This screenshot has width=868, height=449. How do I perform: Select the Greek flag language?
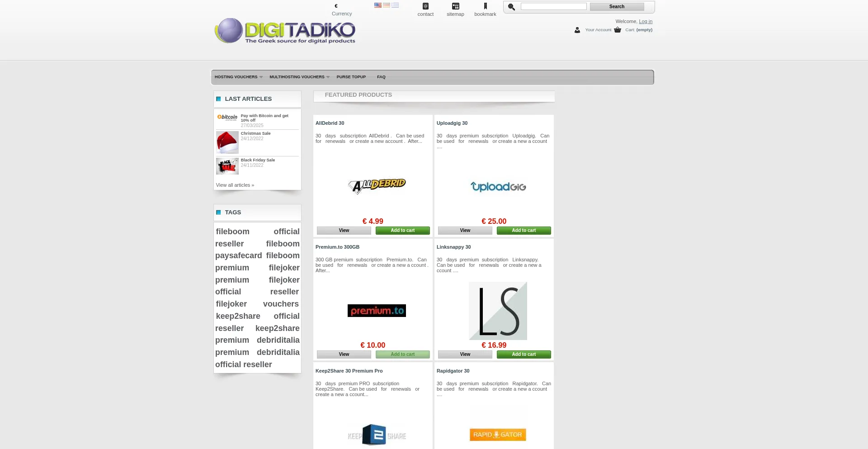[x=395, y=5]
